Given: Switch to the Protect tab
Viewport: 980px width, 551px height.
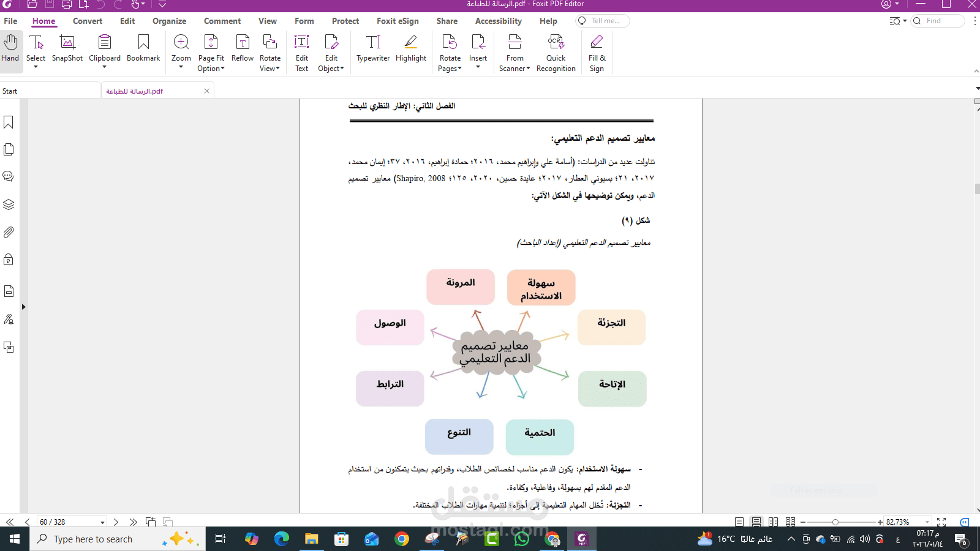Looking at the screenshot, I should (x=345, y=21).
